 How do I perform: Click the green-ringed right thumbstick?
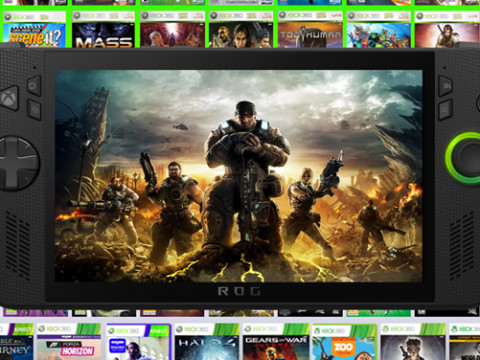point(464,158)
